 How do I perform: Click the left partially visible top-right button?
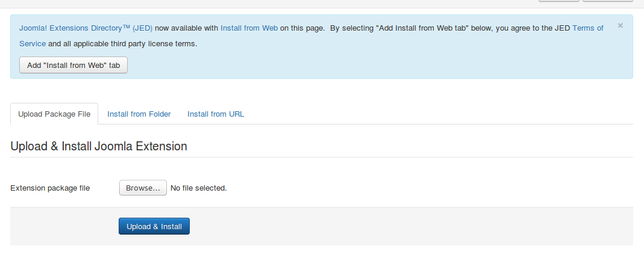pos(558,1)
